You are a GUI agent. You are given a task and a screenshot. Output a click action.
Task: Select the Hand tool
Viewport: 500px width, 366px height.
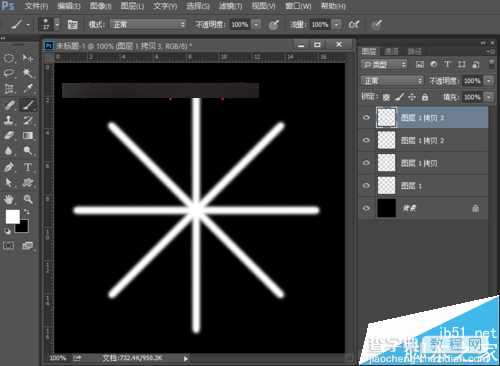tap(9, 199)
